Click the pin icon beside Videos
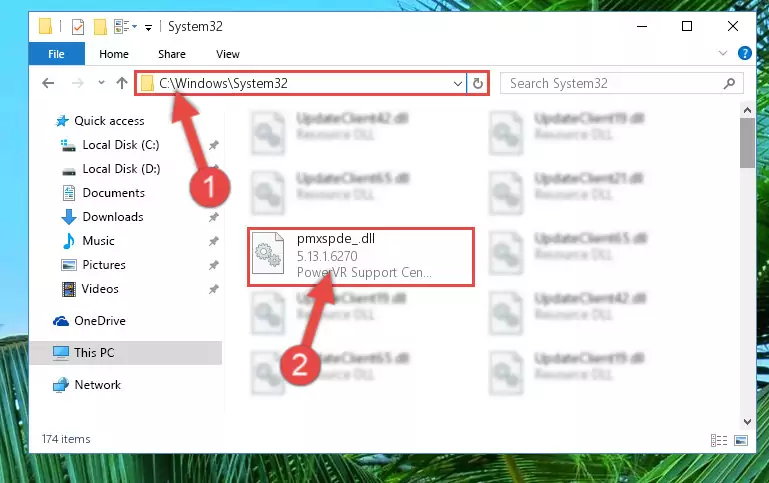769x483 pixels. pyautogui.click(x=213, y=289)
